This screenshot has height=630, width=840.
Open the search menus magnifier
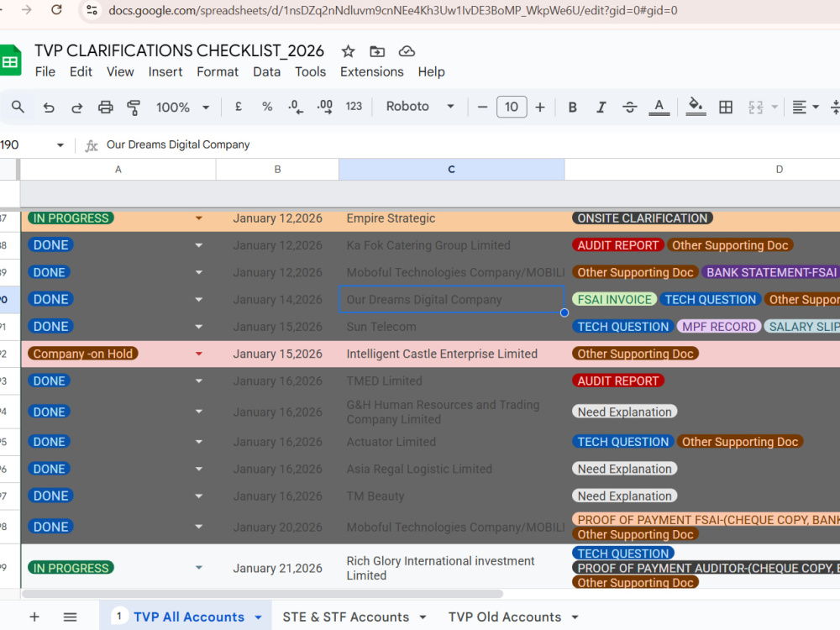[18, 107]
